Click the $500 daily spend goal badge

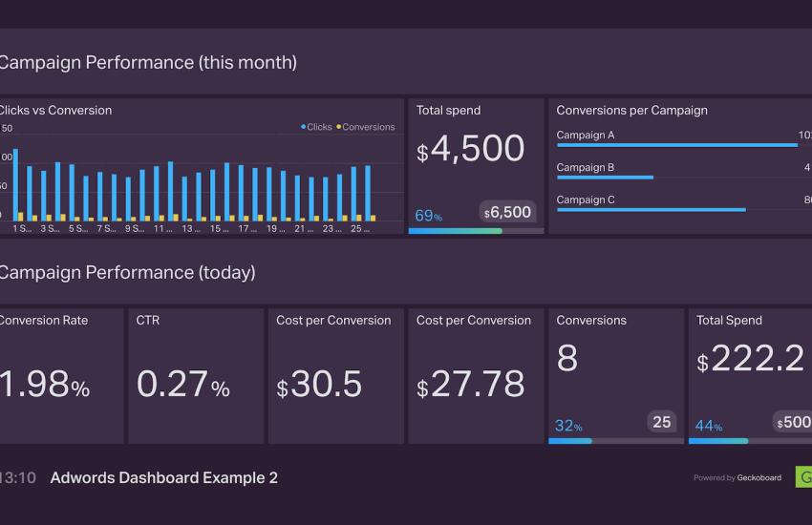pos(792,422)
